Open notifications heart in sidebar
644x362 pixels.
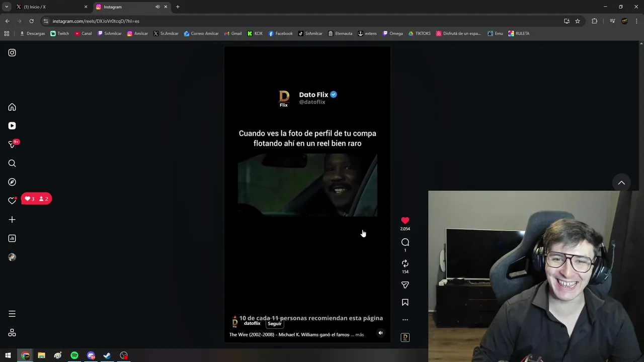(x=12, y=201)
